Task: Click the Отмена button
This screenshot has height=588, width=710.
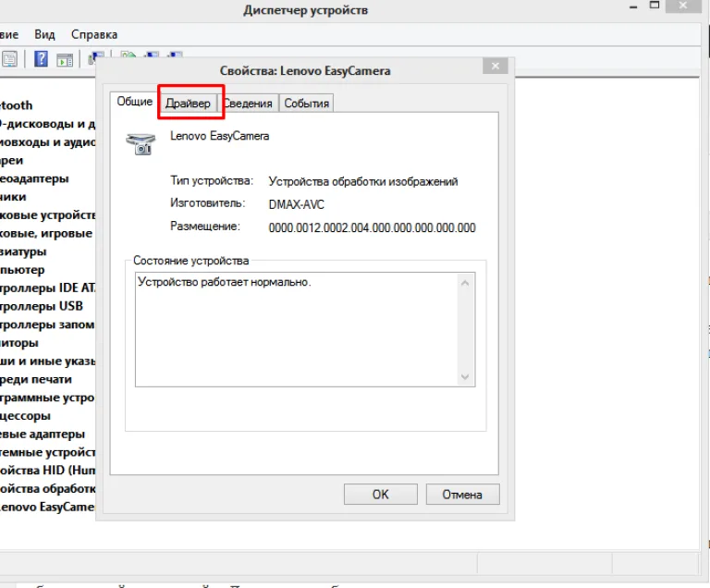Action: coord(462,495)
